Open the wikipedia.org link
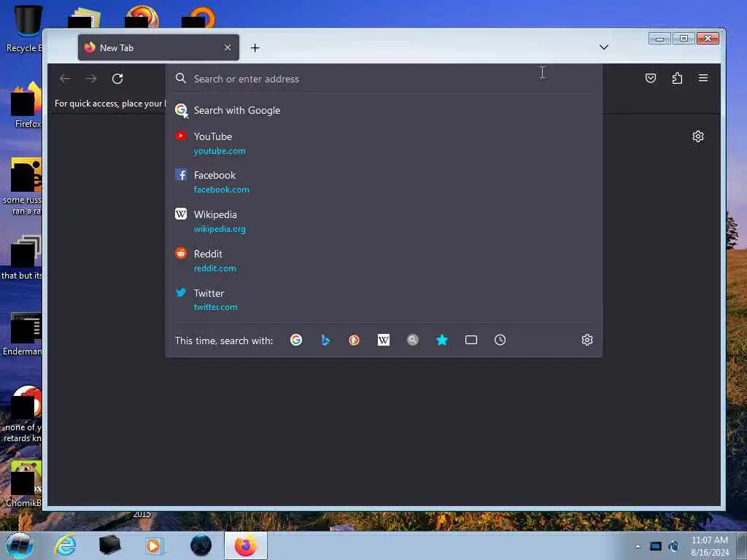This screenshot has height=560, width=747. pyautogui.click(x=220, y=229)
